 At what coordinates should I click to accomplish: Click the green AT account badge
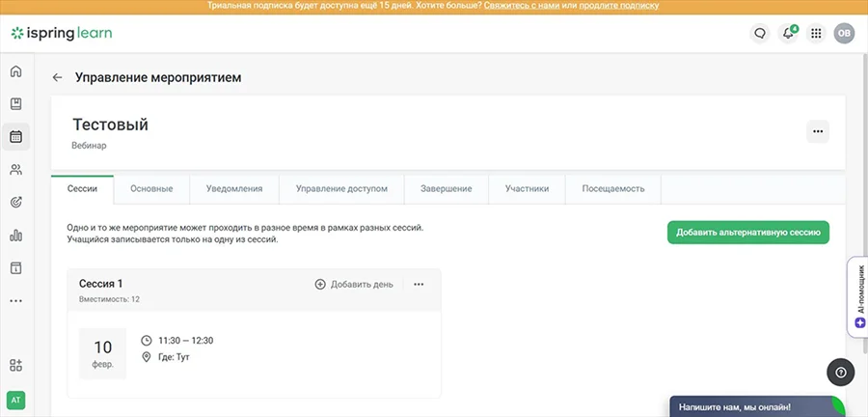coord(16,400)
